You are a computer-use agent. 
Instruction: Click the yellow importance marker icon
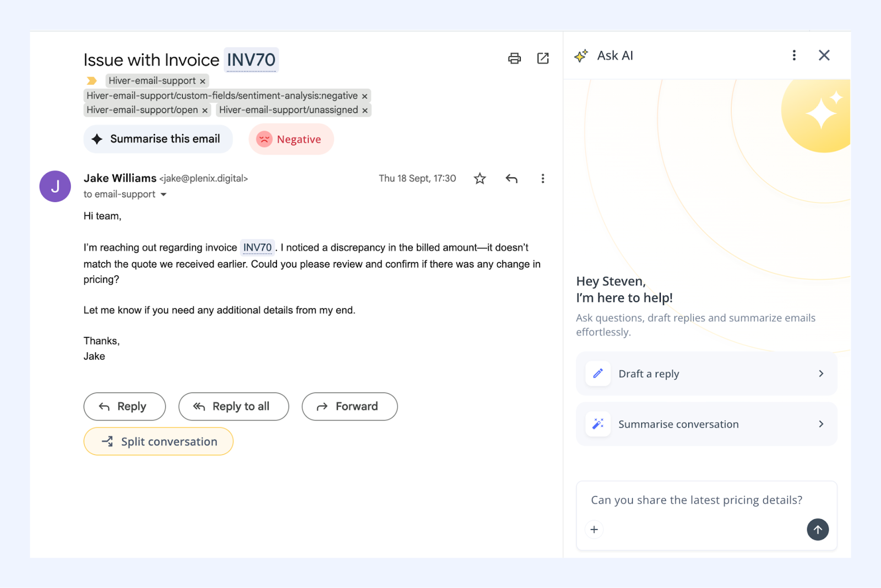92,81
